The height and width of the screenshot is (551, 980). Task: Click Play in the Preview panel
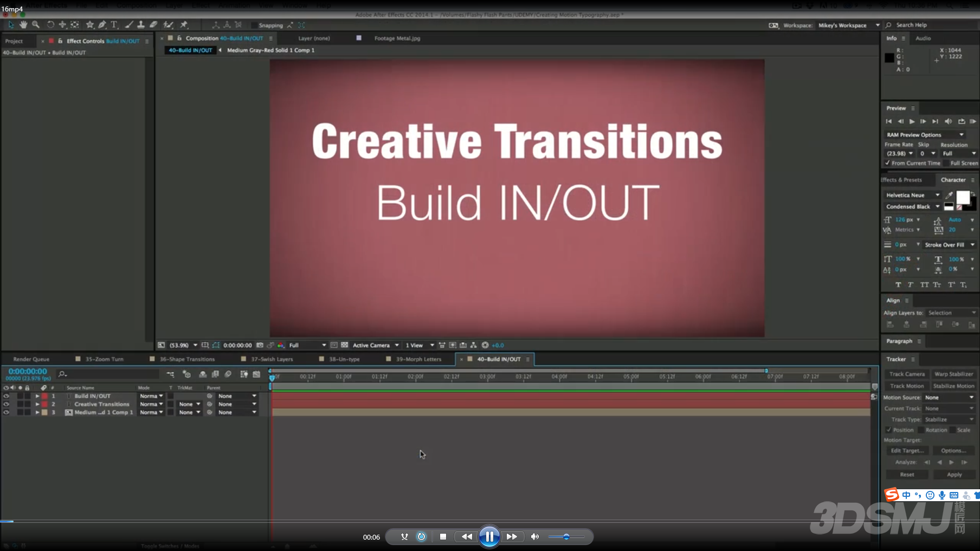click(x=912, y=121)
